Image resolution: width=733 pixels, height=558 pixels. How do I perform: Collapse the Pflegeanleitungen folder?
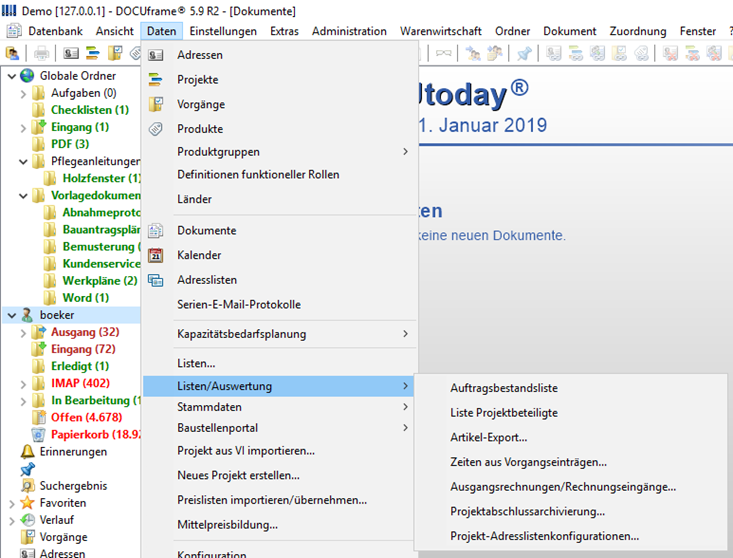[23, 162]
